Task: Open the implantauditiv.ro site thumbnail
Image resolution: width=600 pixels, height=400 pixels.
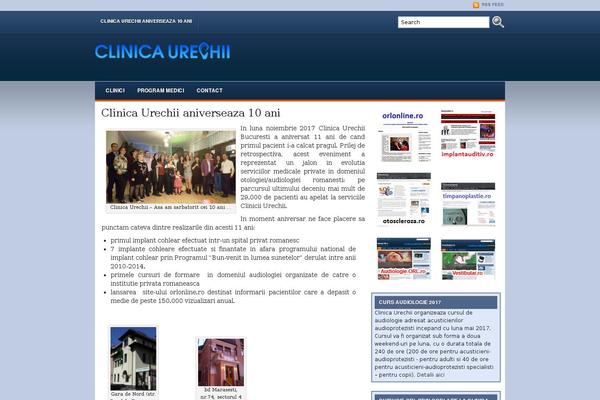Action: 468,134
